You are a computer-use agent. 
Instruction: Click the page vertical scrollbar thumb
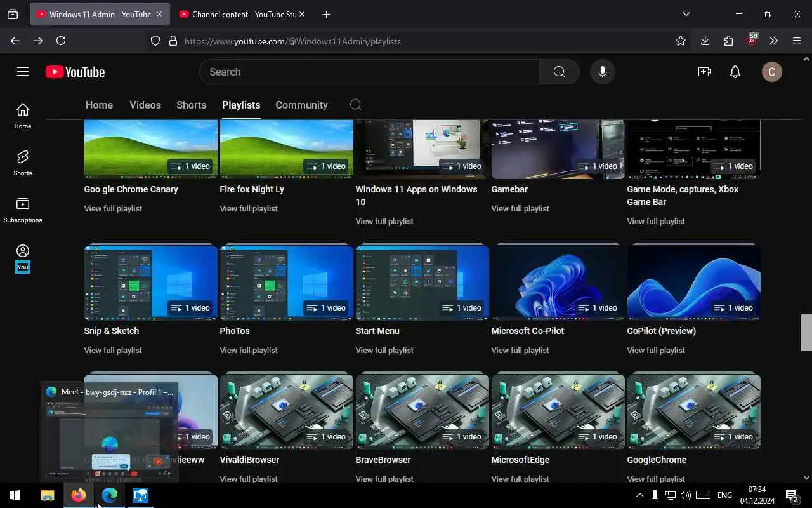pos(806,332)
